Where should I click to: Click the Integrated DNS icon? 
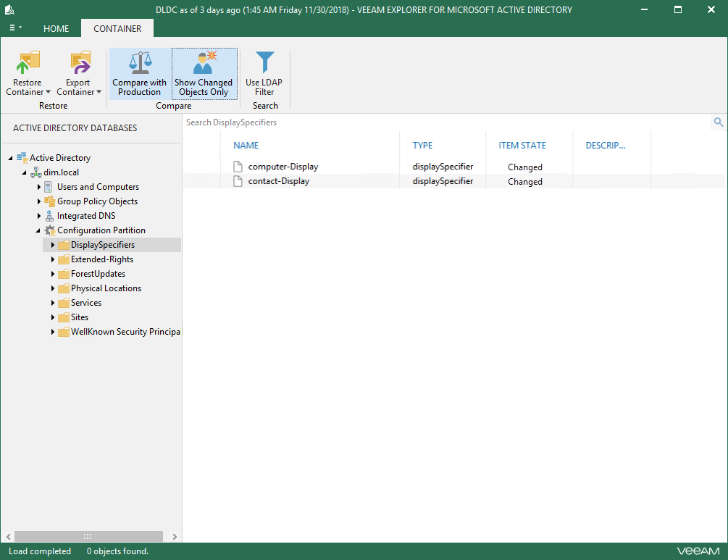click(x=49, y=215)
